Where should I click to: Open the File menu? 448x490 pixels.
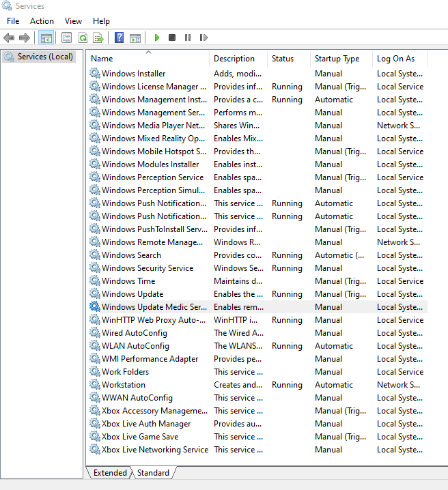pos(13,21)
